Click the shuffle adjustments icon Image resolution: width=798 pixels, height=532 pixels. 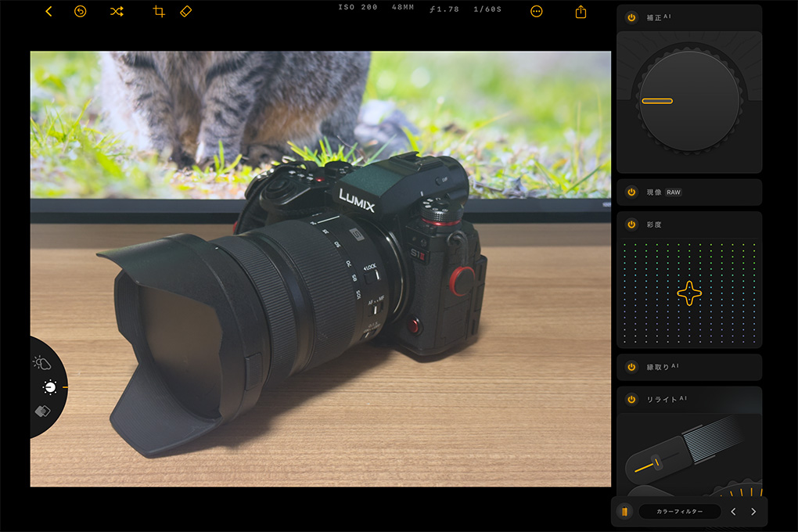click(117, 13)
